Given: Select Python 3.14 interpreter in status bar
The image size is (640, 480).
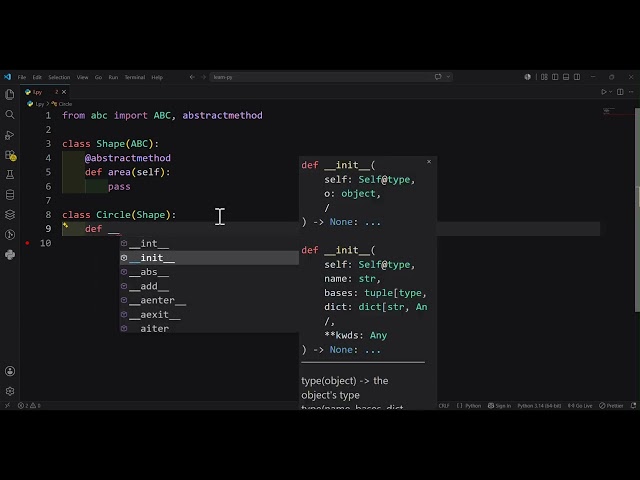Looking at the screenshot, I should point(539,405).
